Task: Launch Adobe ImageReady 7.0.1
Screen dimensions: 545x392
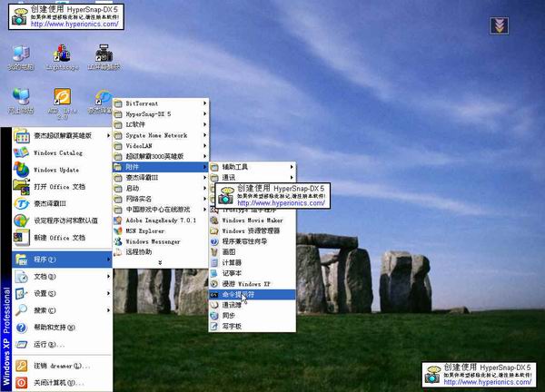Action: [161, 220]
